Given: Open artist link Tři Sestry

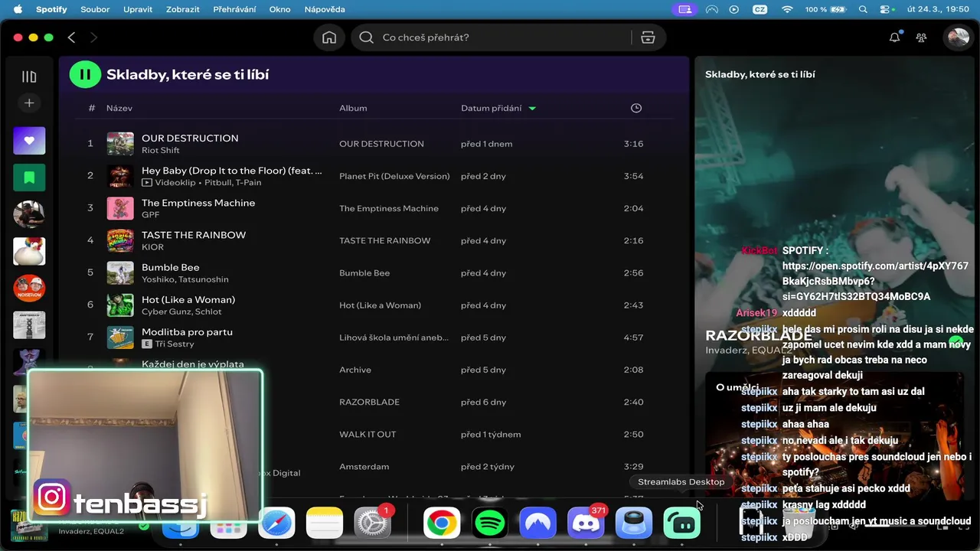Looking at the screenshot, I should pyautogui.click(x=175, y=344).
